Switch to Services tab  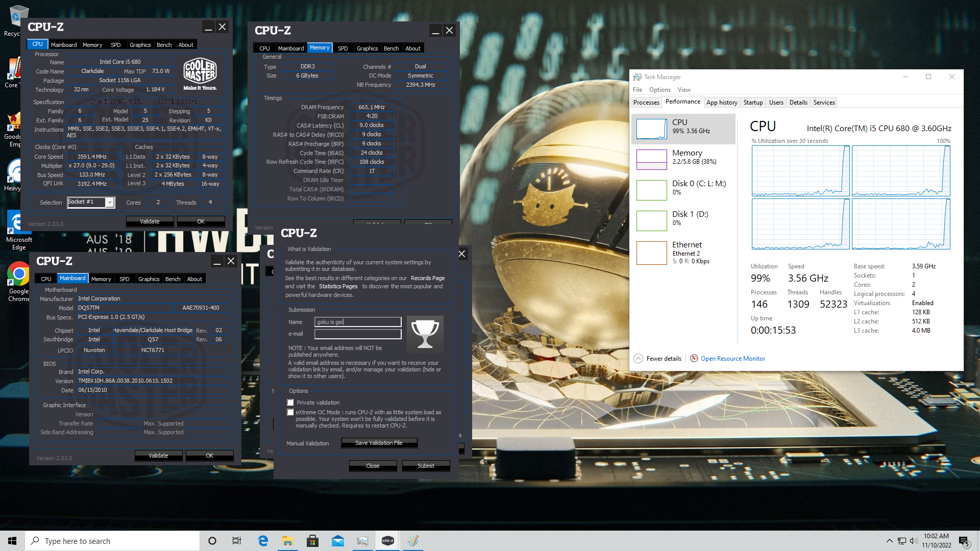click(824, 103)
